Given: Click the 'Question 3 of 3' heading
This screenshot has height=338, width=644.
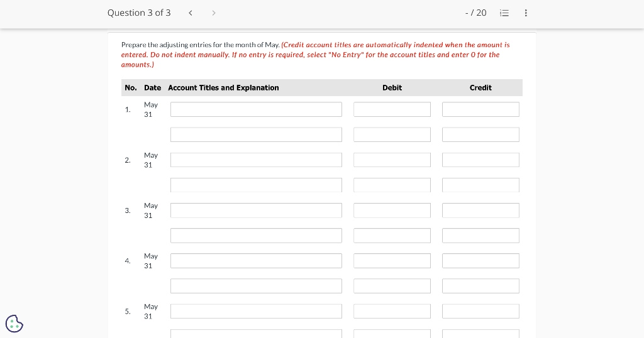Looking at the screenshot, I should (x=139, y=13).
